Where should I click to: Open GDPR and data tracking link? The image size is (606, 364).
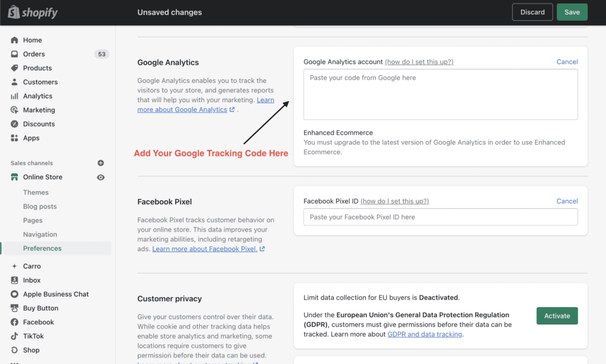click(x=425, y=334)
